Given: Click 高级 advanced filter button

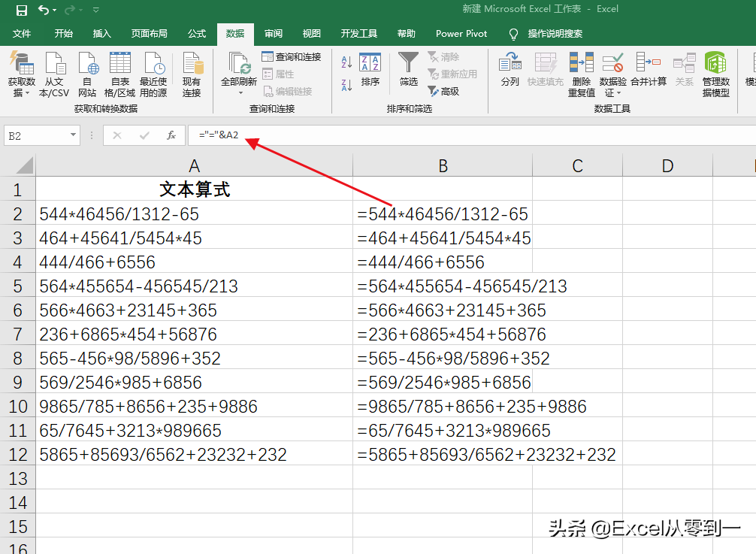Looking at the screenshot, I should (x=443, y=91).
